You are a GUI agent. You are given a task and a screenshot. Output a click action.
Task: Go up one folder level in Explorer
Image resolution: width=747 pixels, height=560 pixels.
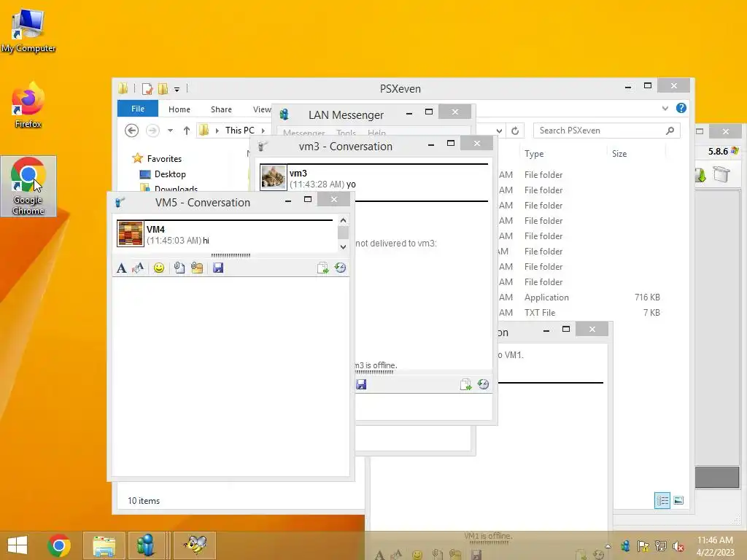click(x=187, y=131)
